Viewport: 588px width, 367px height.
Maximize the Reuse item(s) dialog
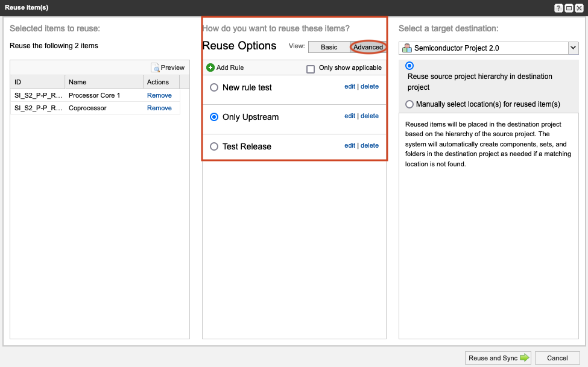coord(569,8)
